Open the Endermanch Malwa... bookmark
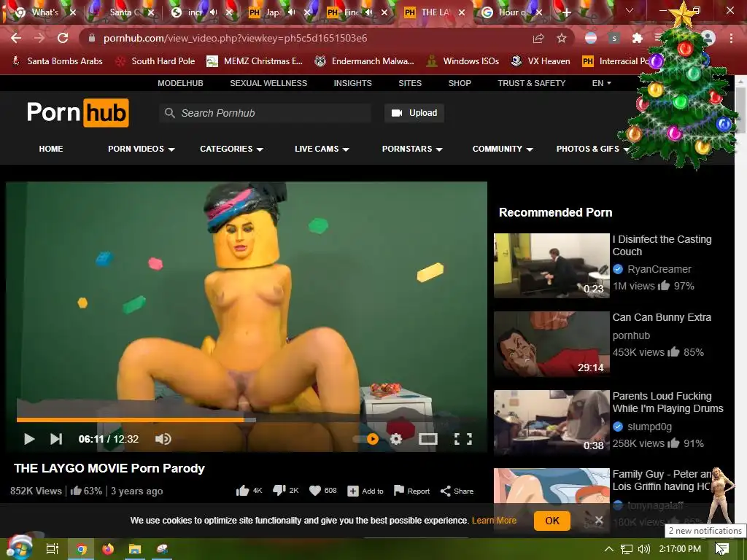Image resolution: width=747 pixels, height=560 pixels. point(365,61)
